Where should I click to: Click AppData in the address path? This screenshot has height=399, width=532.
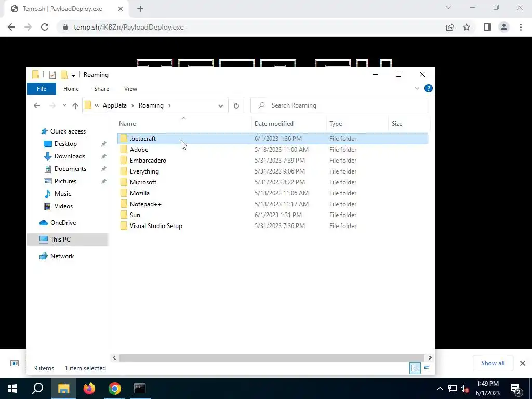[115, 105]
